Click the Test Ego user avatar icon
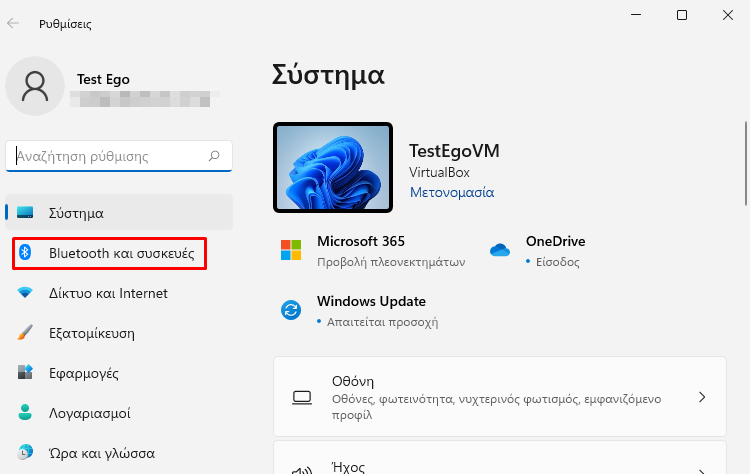Image resolution: width=750 pixels, height=474 pixels. (35, 86)
